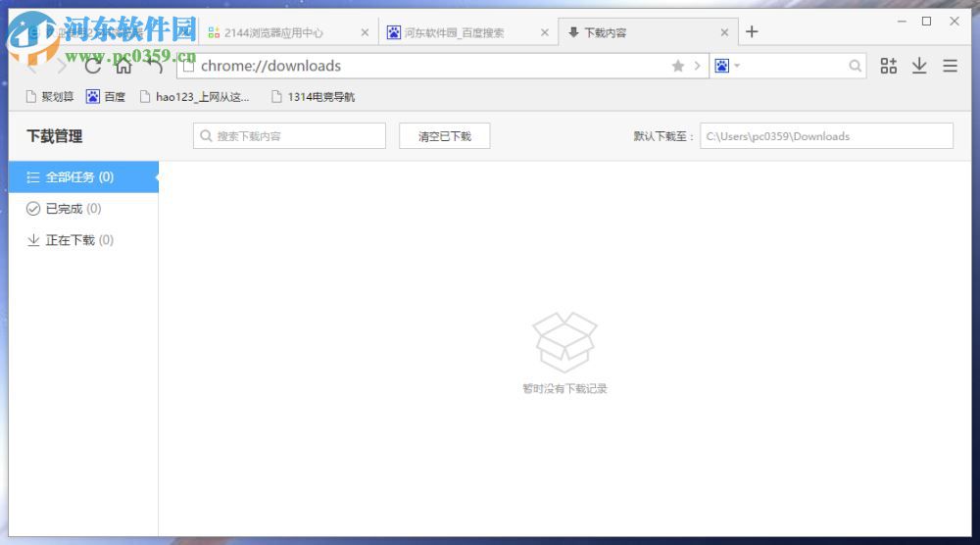Viewport: 980px width, 545px height.
Task: Open a new tab with plus button
Action: coord(752,32)
